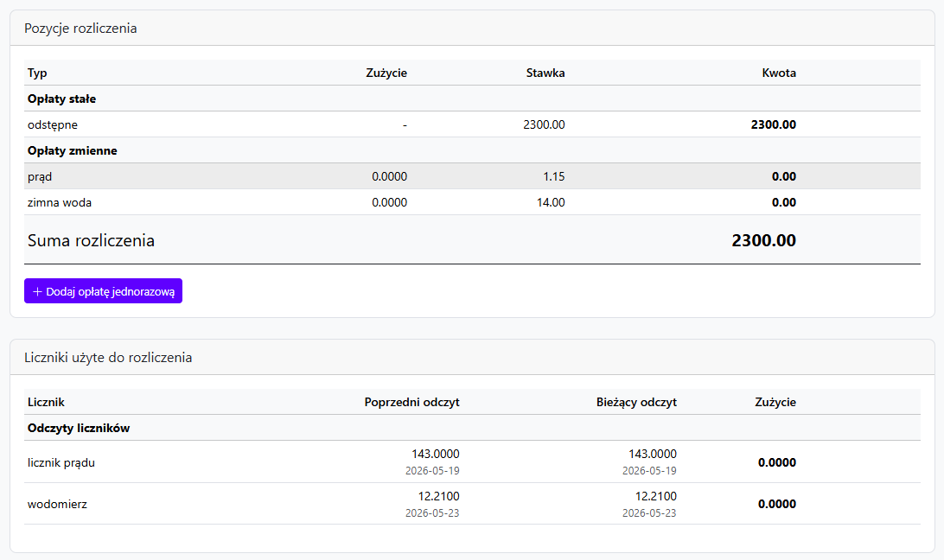
Task: Select the zimna woda row
Action: pyautogui.click(x=472, y=202)
